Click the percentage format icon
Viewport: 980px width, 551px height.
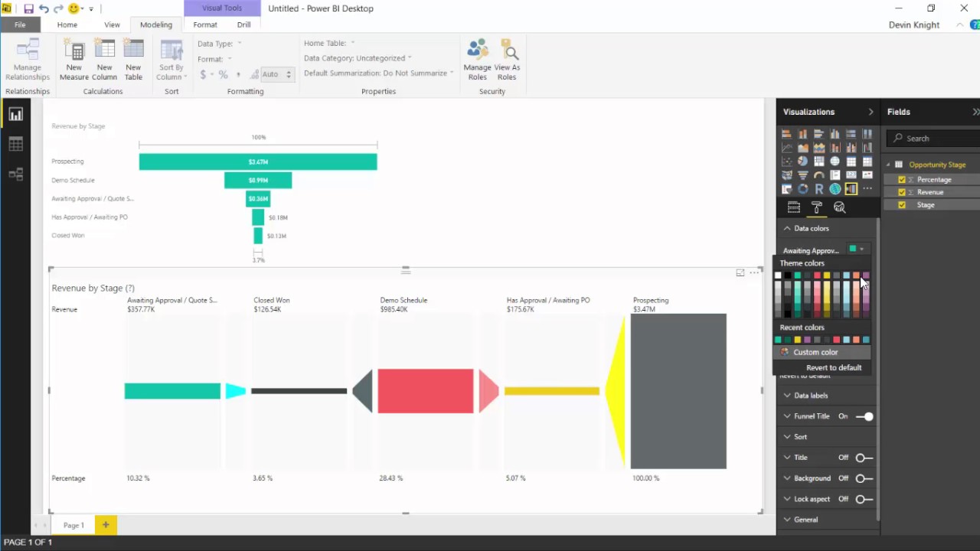223,74
